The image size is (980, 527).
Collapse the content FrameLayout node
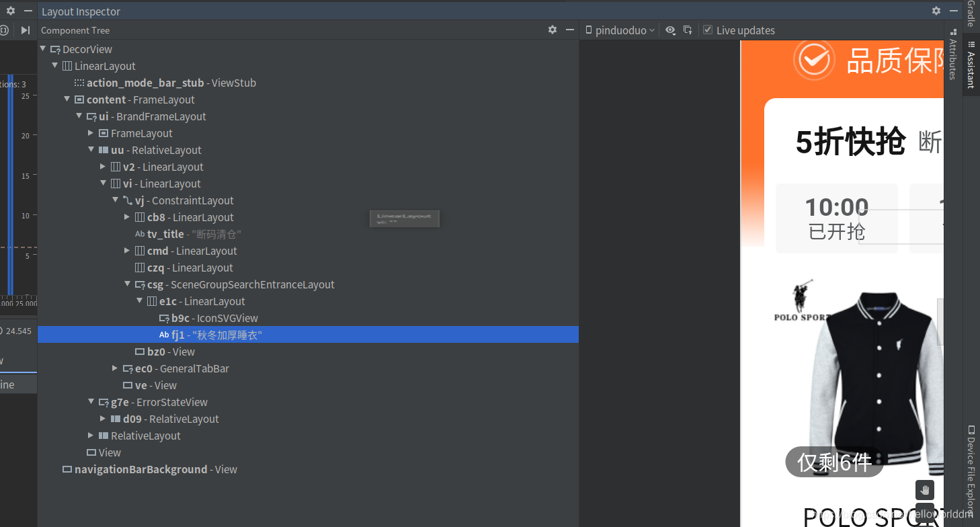click(x=67, y=99)
